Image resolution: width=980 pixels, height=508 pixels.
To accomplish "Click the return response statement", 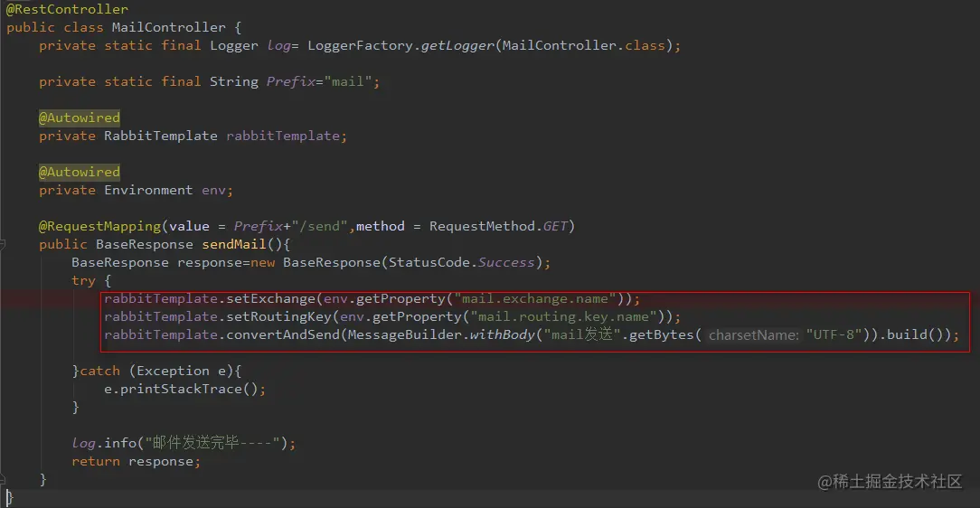I will click(x=136, y=462).
